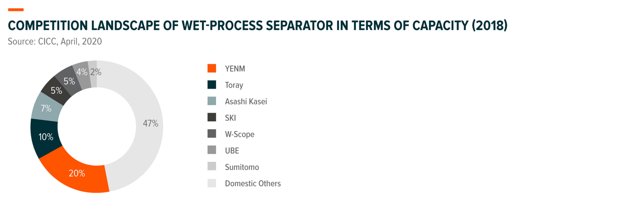Click the Toray legend label

click(x=234, y=85)
